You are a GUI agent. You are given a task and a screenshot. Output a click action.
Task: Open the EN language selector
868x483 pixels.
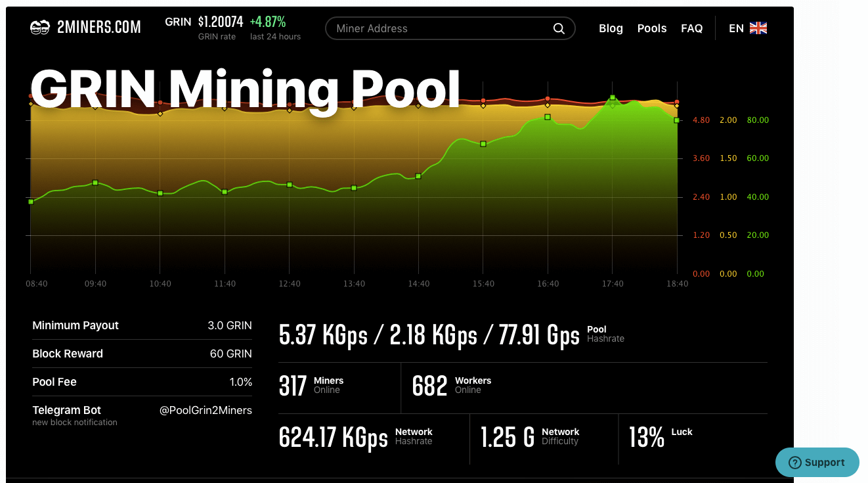point(736,28)
